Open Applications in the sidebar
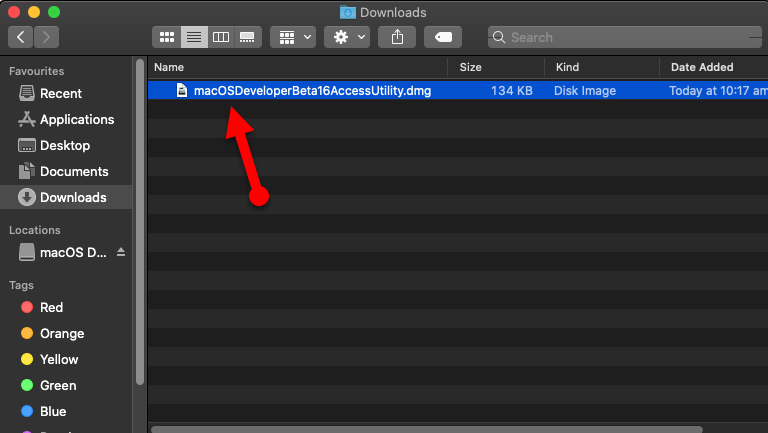Viewport: 768px width, 433px height. point(76,119)
